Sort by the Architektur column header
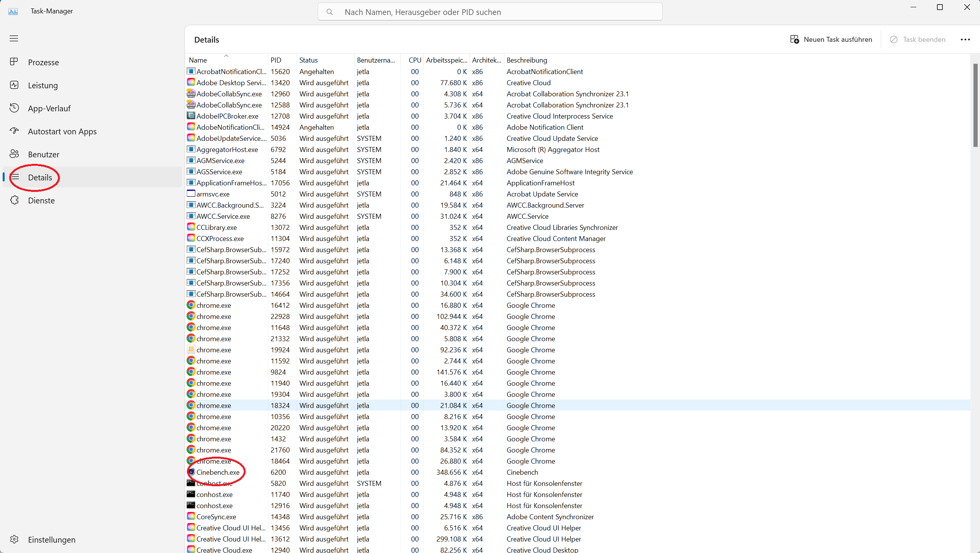The height and width of the screenshot is (553, 980). coord(487,60)
